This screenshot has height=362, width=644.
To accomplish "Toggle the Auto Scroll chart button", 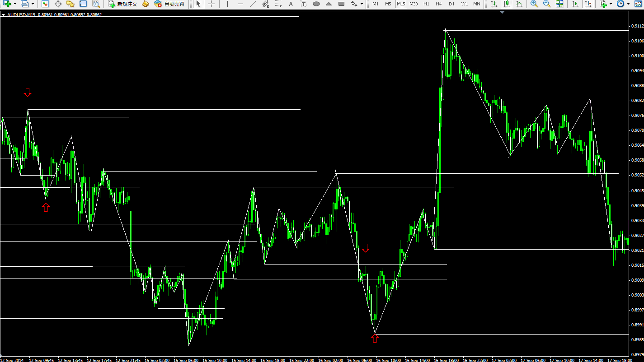I will [575, 4].
